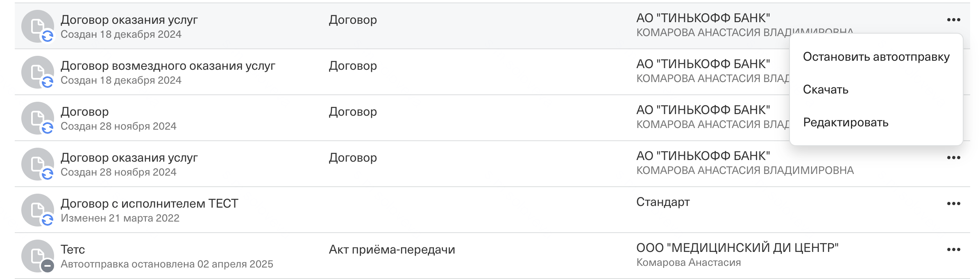The image size is (980, 279).
Task: Toggle three-dot menu of top 18 декабря row
Action: [x=953, y=20]
